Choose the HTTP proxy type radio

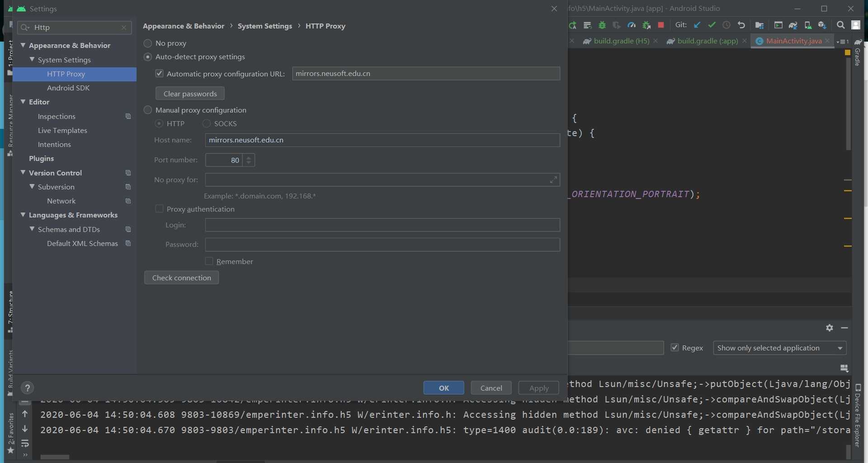click(x=159, y=123)
